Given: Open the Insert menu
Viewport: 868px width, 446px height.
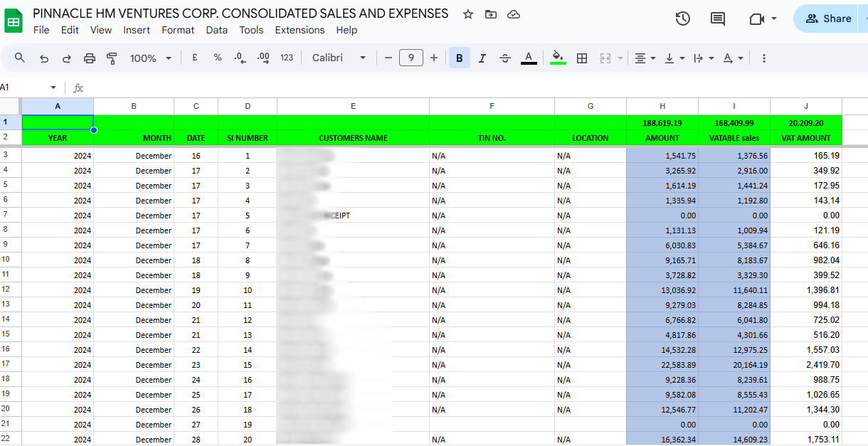Looking at the screenshot, I should pyautogui.click(x=137, y=30).
